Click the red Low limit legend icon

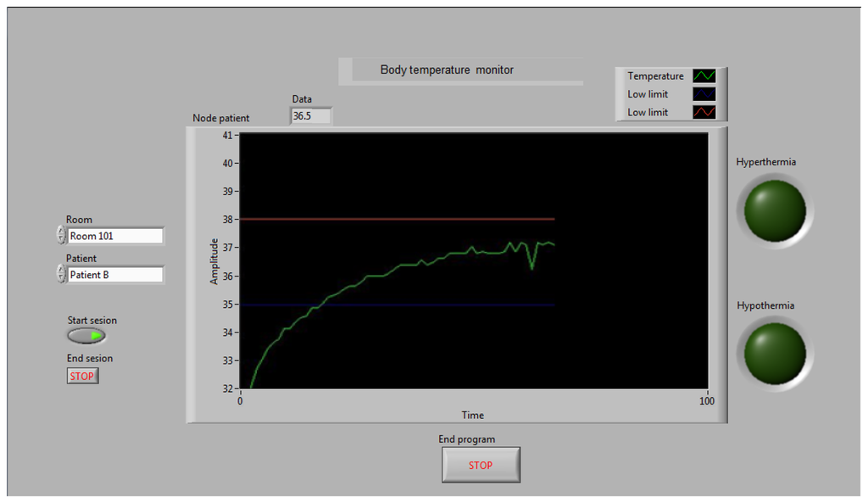pos(704,112)
